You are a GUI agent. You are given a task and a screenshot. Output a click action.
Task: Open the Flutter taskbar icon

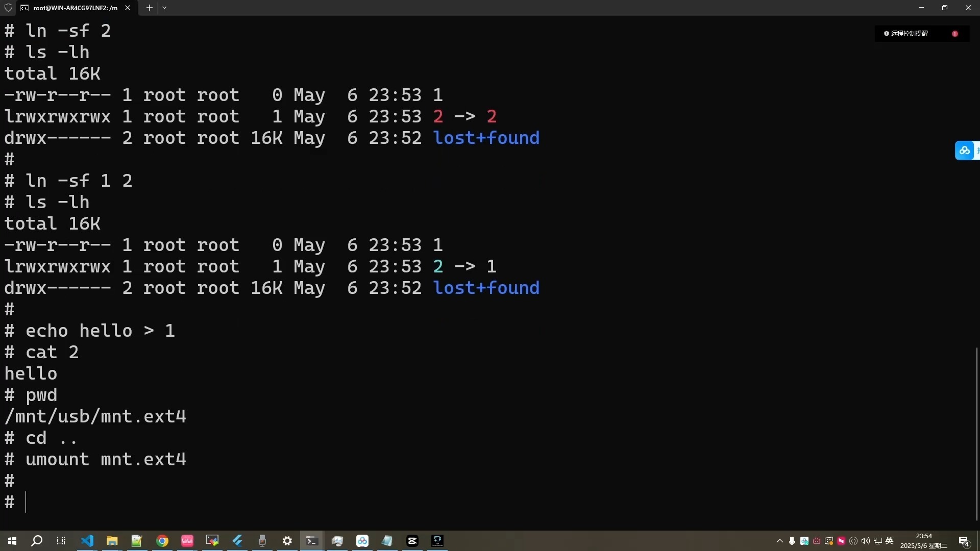237,541
